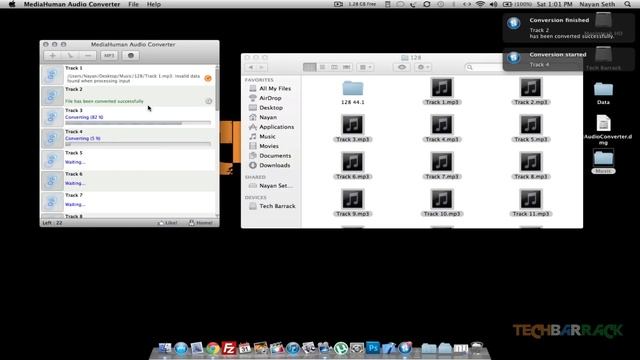Open Spotlight search in menu bar
Viewport: 640px width, 360px height.
(x=628, y=4)
